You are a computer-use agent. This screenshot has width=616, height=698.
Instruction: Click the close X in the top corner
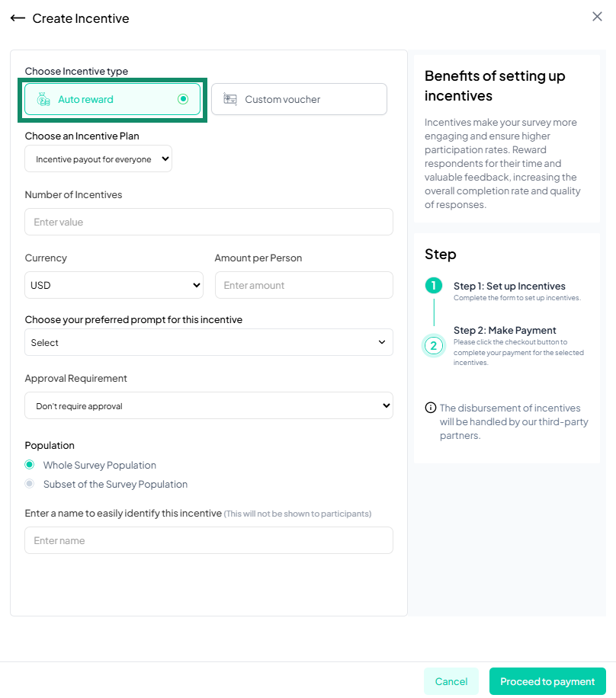597,15
